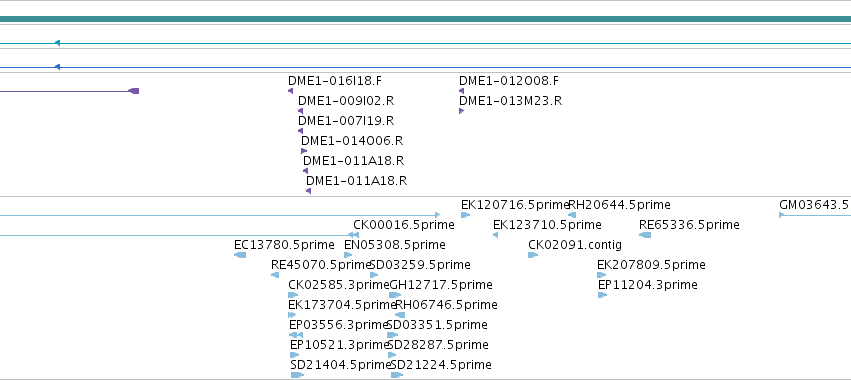Image resolution: width=851 pixels, height=380 pixels.
Task: Click the EK207809.5prime label
Action: pyautogui.click(x=651, y=265)
